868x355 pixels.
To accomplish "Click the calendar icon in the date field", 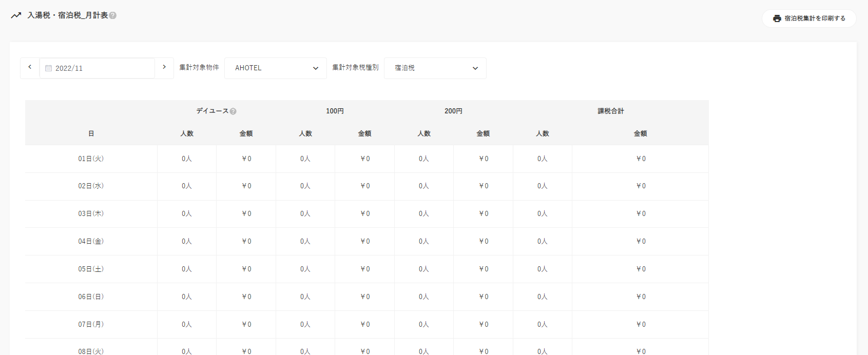I will pyautogui.click(x=49, y=68).
